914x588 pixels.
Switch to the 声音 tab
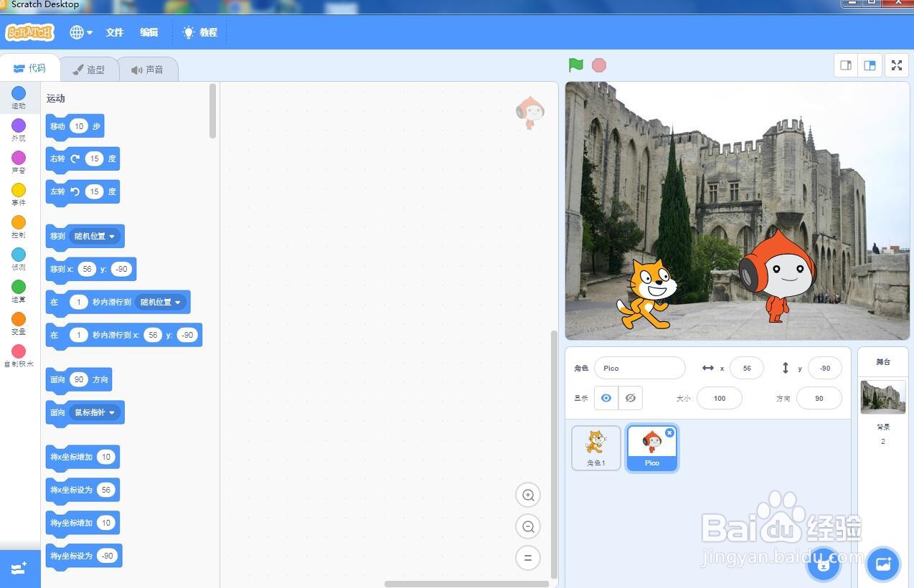(147, 70)
